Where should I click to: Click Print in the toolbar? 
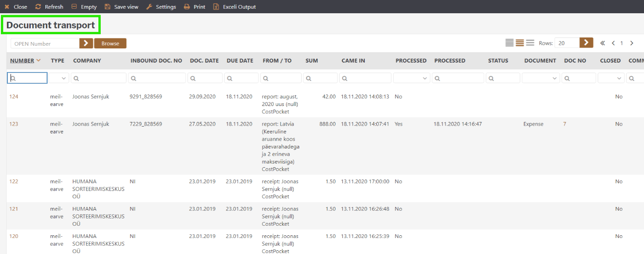point(195,7)
